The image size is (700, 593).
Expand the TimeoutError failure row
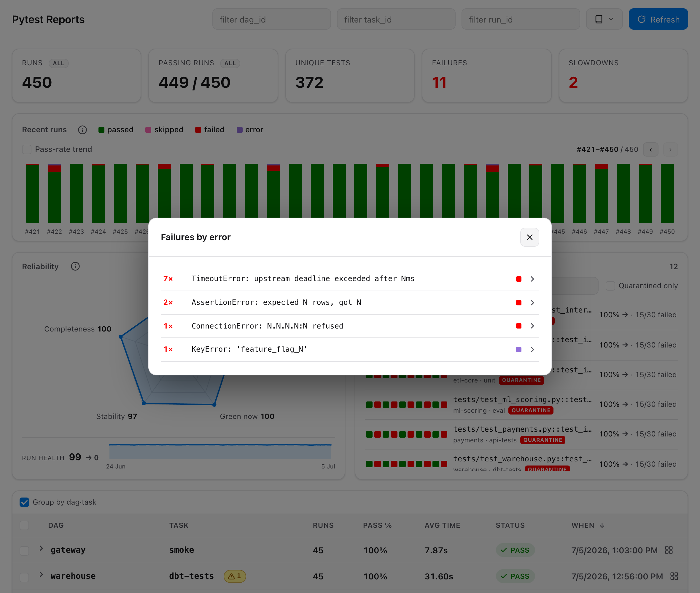350,279
